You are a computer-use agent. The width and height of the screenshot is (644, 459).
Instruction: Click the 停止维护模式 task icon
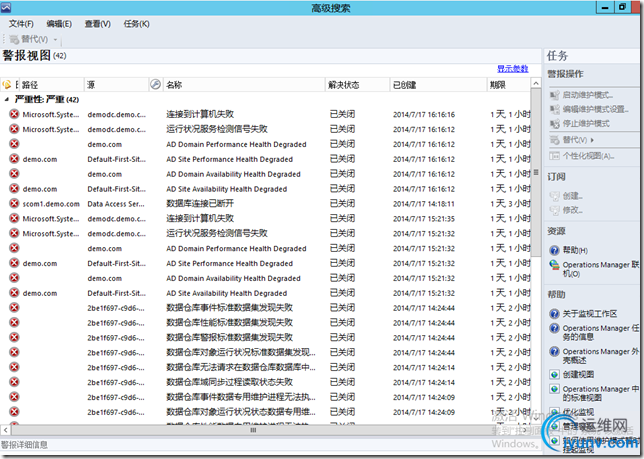(554, 124)
